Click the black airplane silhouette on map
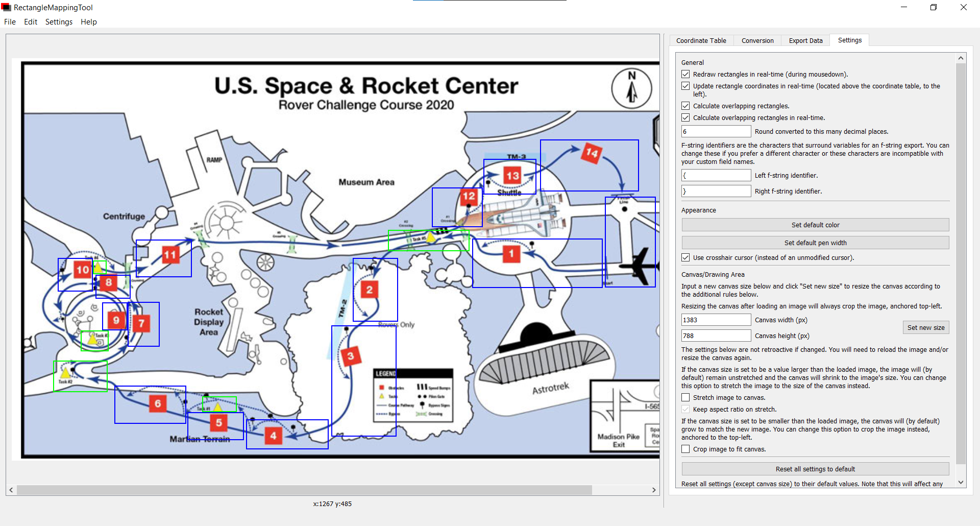This screenshot has width=980, height=526. click(x=638, y=265)
